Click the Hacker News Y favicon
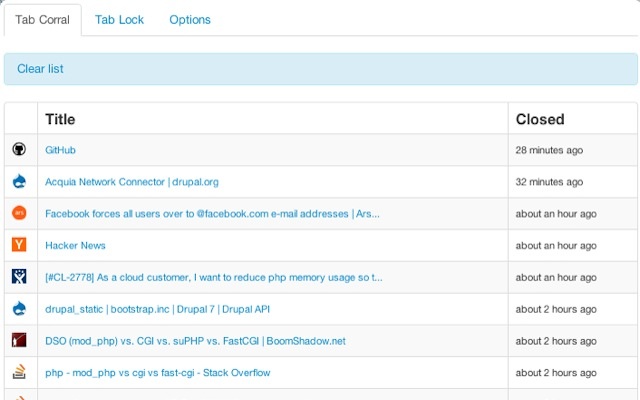The height and width of the screenshot is (400, 640). [x=19, y=245]
